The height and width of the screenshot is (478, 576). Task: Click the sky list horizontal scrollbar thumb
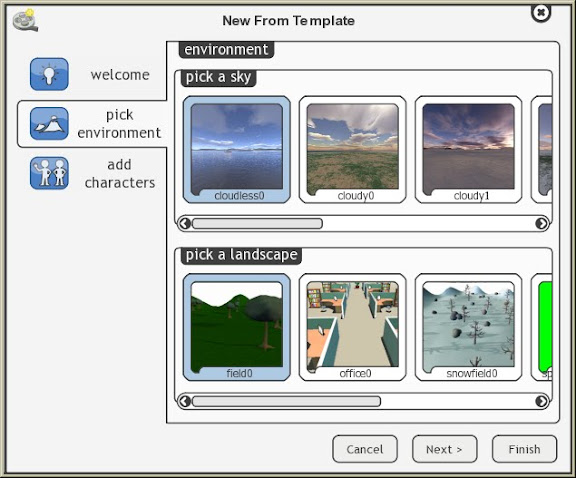[x=257, y=223]
